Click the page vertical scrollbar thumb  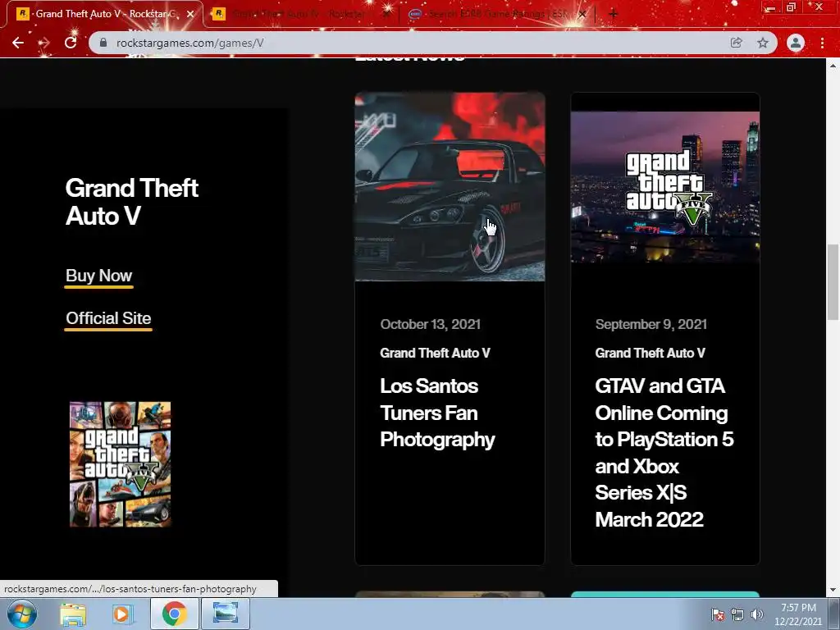pos(833,281)
